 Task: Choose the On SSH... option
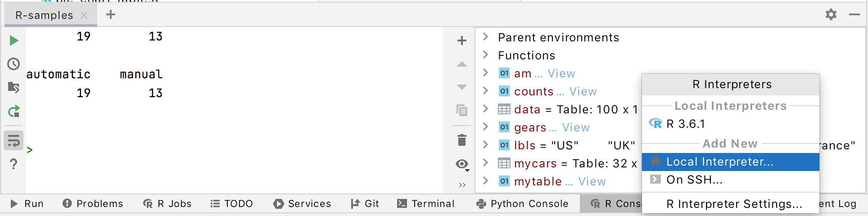[x=694, y=180]
